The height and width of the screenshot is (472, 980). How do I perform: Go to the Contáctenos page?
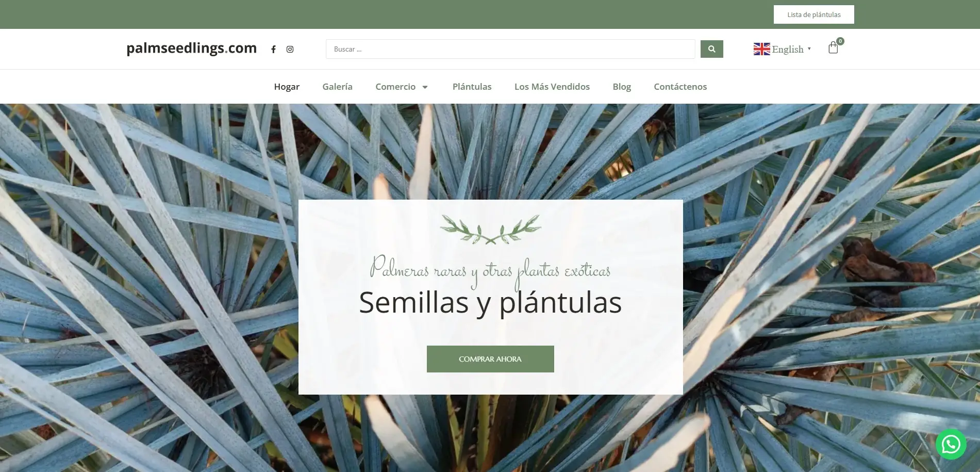[680, 87]
